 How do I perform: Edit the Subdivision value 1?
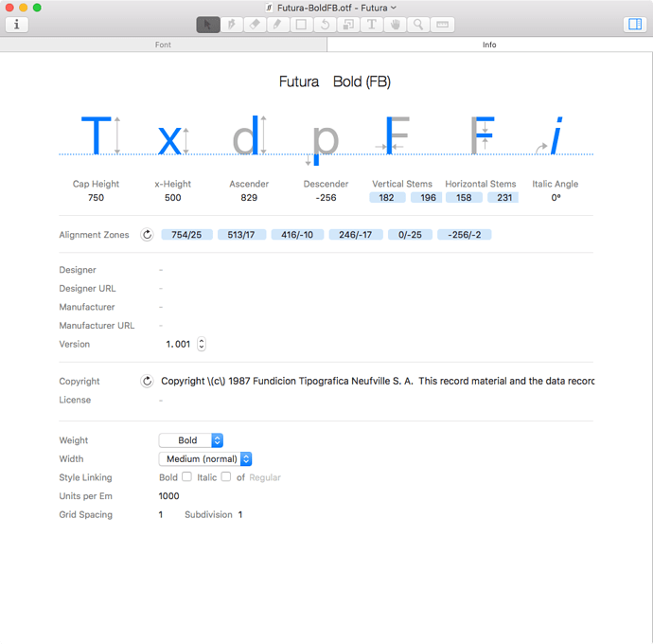[240, 515]
